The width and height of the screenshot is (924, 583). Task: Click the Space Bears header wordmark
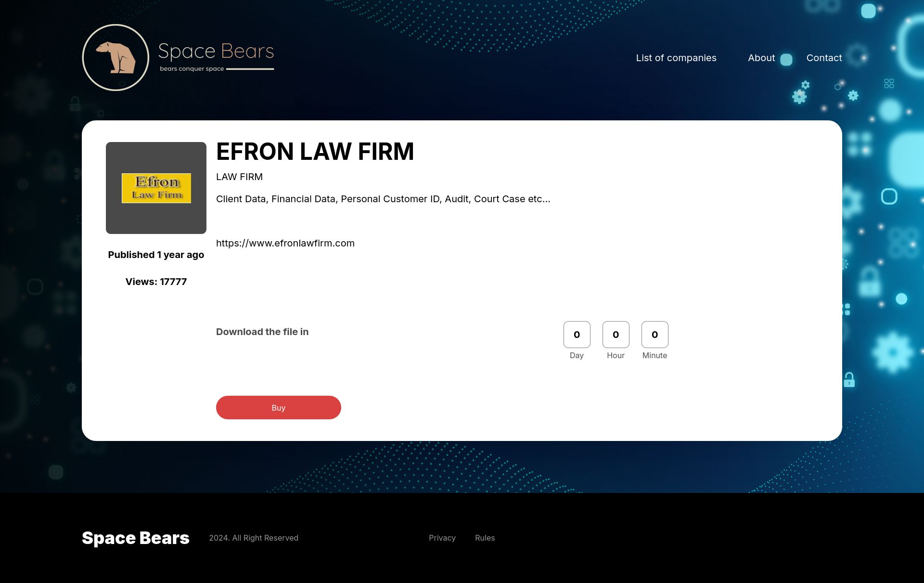(216, 51)
